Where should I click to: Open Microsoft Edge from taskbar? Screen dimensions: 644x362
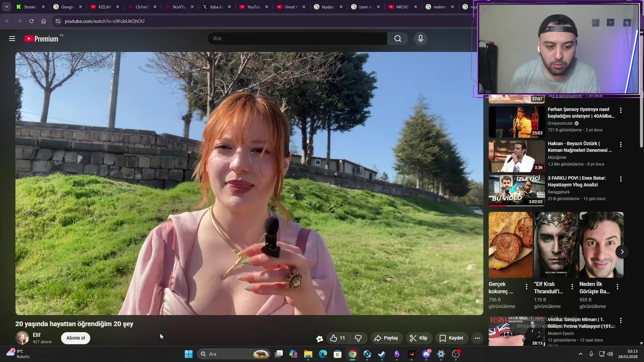tap(323, 354)
